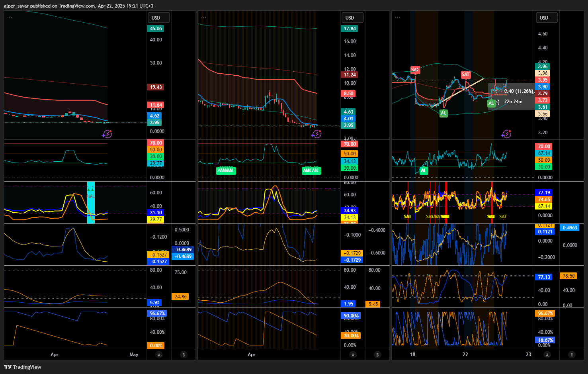
Task: Open the three-dots menu on middle chart
Action: 203,18
